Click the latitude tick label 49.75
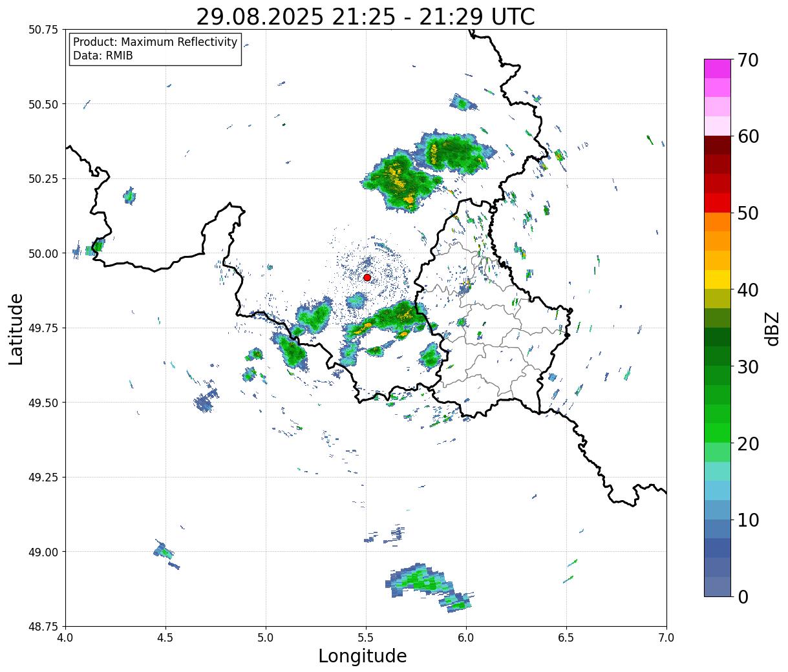The image size is (788, 672). coord(43,328)
